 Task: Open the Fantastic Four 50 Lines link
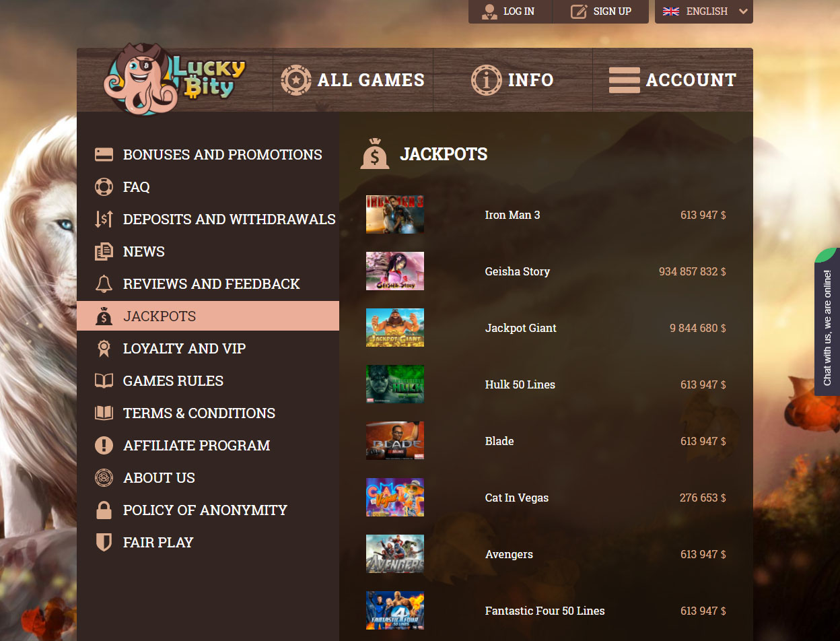point(545,611)
